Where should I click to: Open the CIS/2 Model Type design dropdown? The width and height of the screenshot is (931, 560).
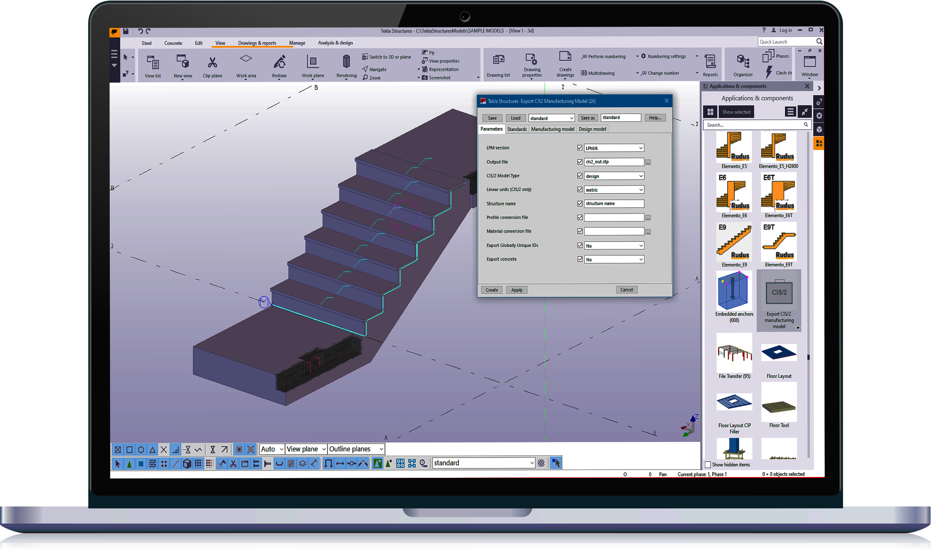coord(614,176)
